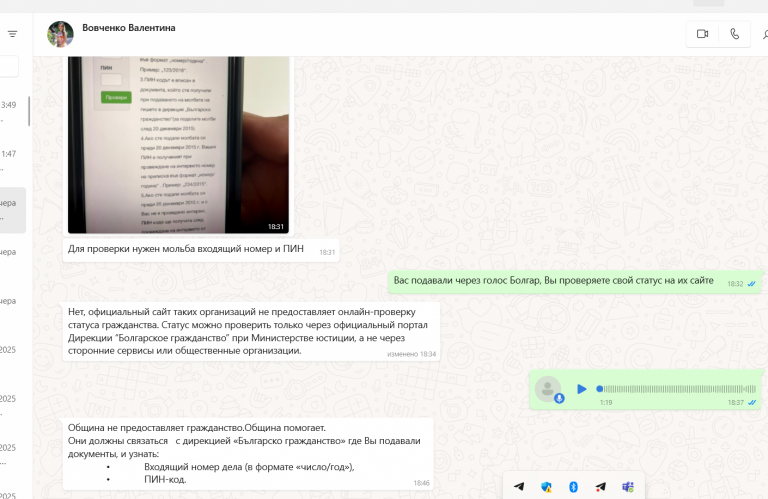
Task: Select message starting "Нет, официальный сайт таких организаций"
Action: (x=251, y=331)
